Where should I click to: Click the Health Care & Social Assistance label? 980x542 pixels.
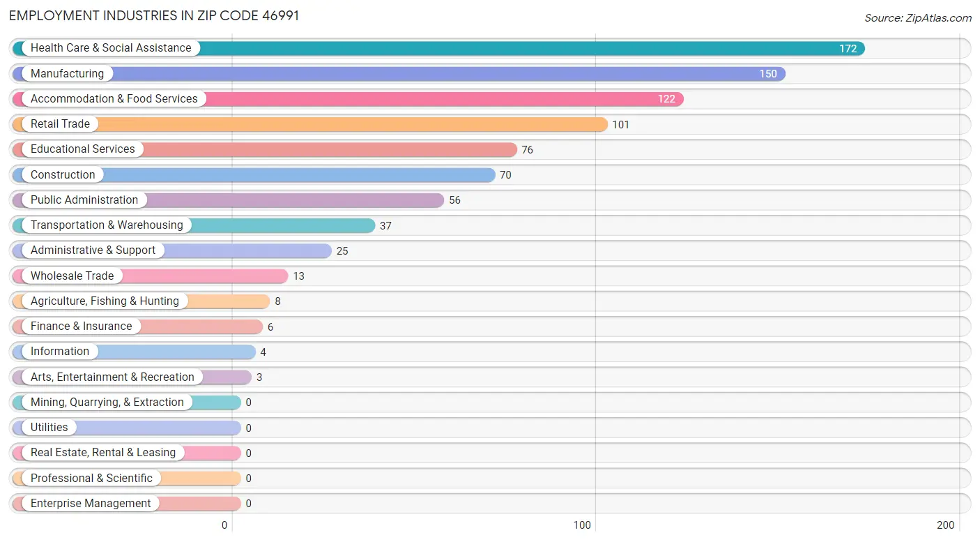tap(111, 48)
